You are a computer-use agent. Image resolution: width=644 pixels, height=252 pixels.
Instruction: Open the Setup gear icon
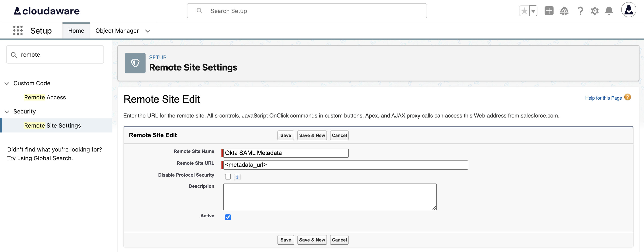coord(595,11)
